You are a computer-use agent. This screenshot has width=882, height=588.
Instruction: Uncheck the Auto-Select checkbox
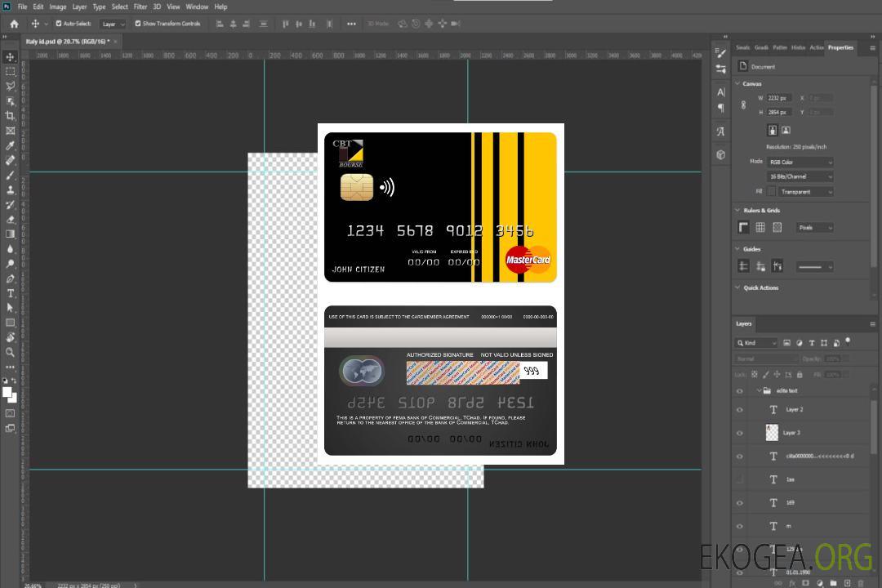pyautogui.click(x=58, y=24)
